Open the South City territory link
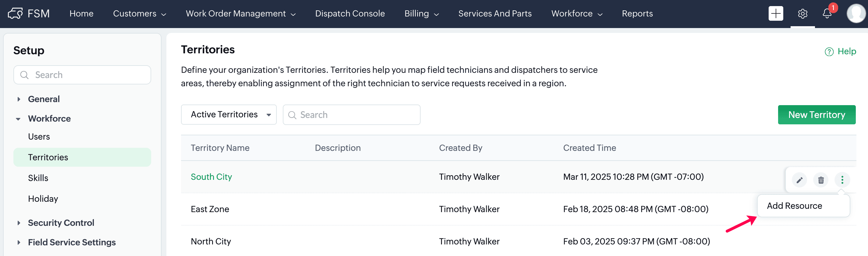868x256 pixels. [x=211, y=177]
